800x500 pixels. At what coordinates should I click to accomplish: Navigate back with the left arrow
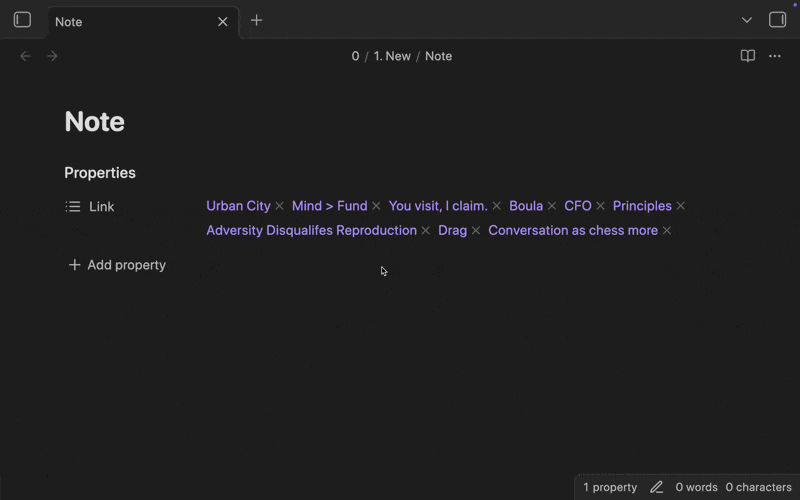point(26,56)
